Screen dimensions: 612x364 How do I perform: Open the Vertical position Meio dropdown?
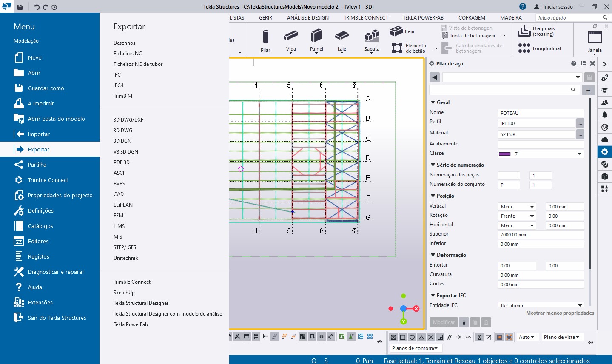(x=517, y=207)
